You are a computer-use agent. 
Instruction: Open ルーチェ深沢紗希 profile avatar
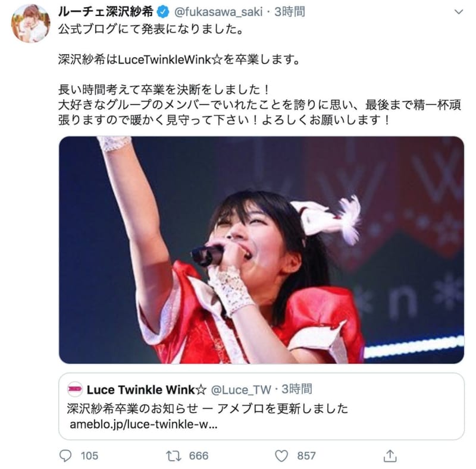[31, 23]
